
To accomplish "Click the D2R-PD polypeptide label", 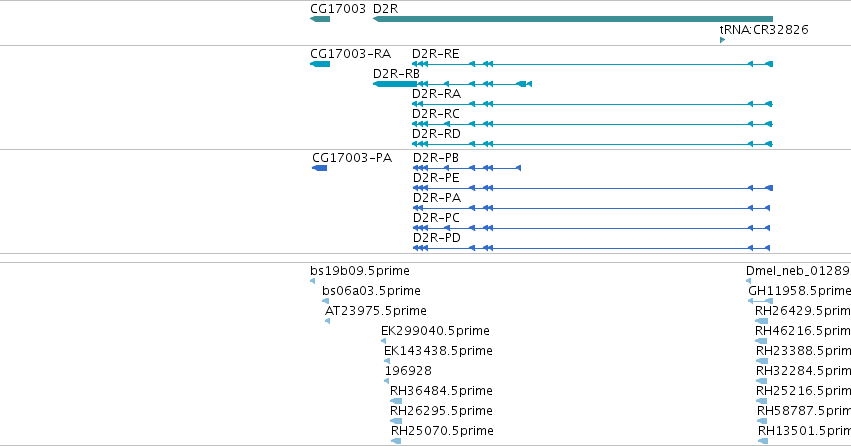I will pos(437,238).
